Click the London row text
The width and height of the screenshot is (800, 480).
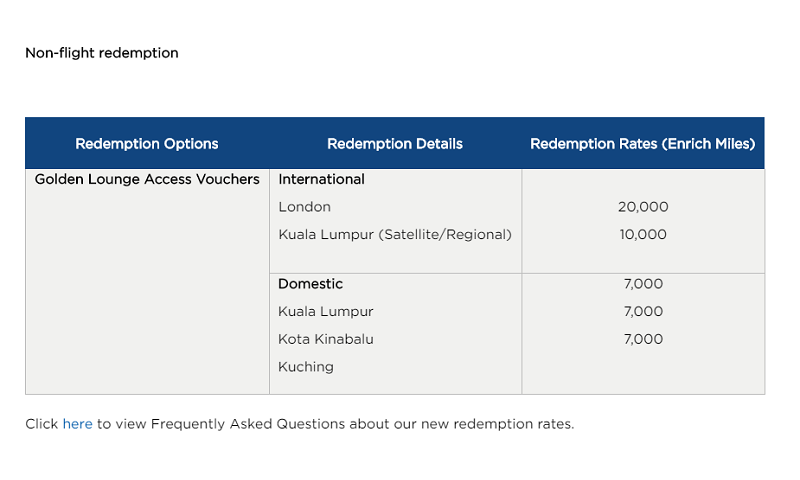(305, 207)
